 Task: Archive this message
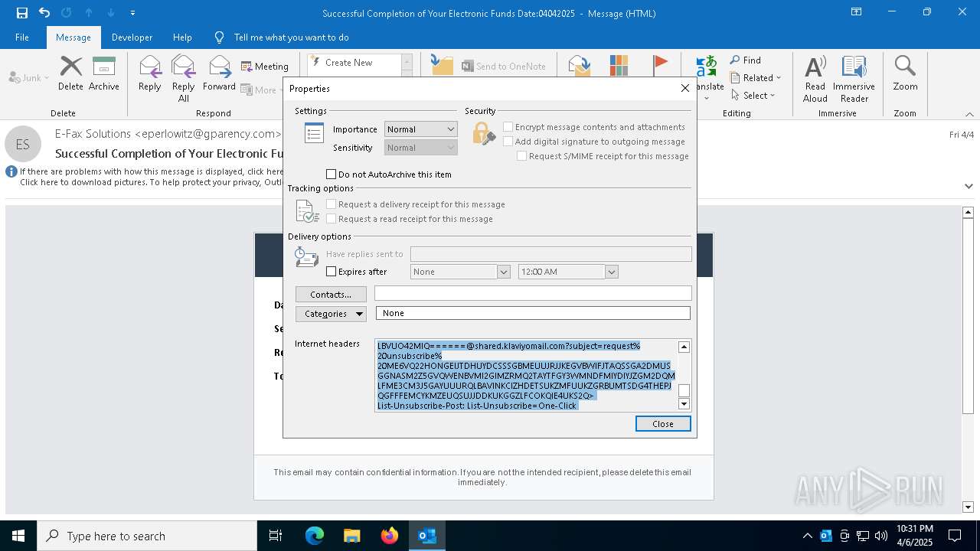[x=104, y=73]
